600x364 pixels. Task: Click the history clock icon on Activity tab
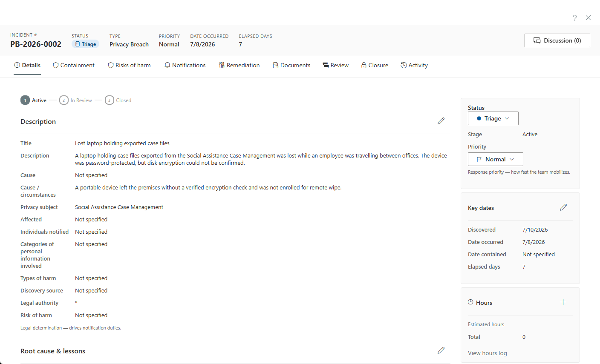tap(404, 65)
